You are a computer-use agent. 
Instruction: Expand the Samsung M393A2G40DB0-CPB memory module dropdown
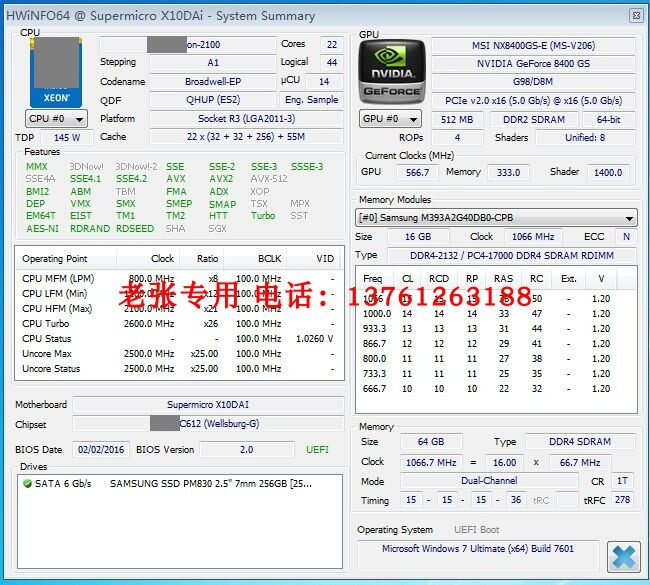tap(496, 218)
